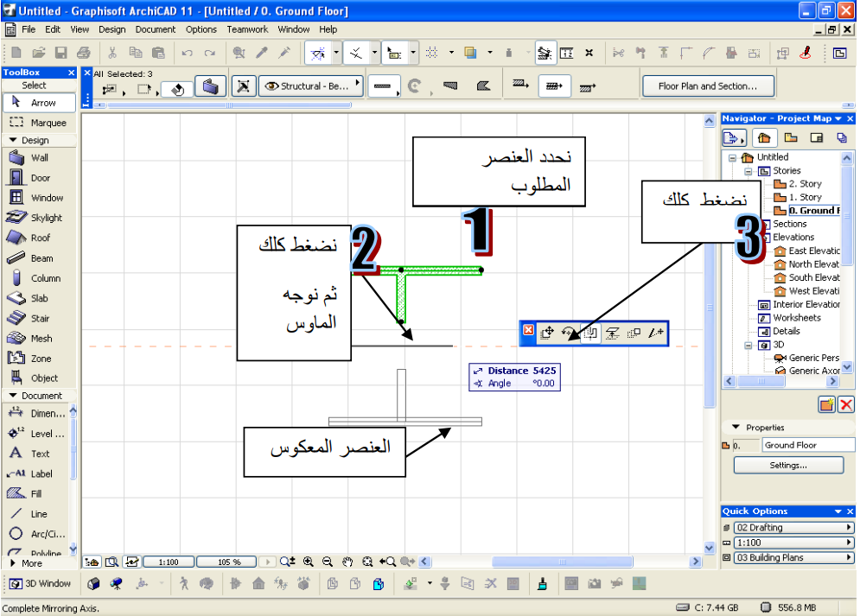Open the Teamwork menu

pos(247,29)
